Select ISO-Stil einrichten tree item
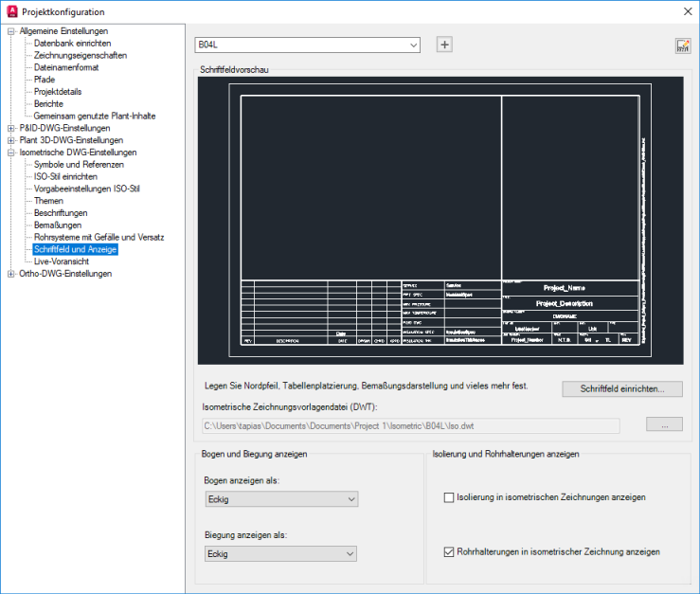Image resolution: width=700 pixels, height=594 pixels. (x=65, y=177)
